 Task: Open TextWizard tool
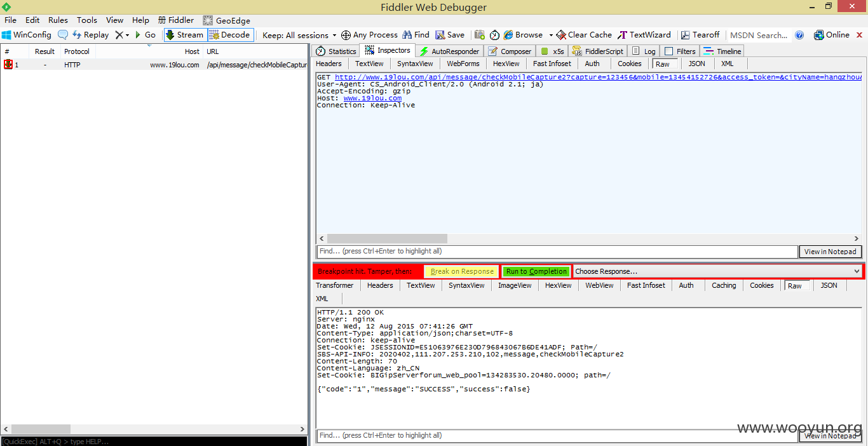pos(644,35)
